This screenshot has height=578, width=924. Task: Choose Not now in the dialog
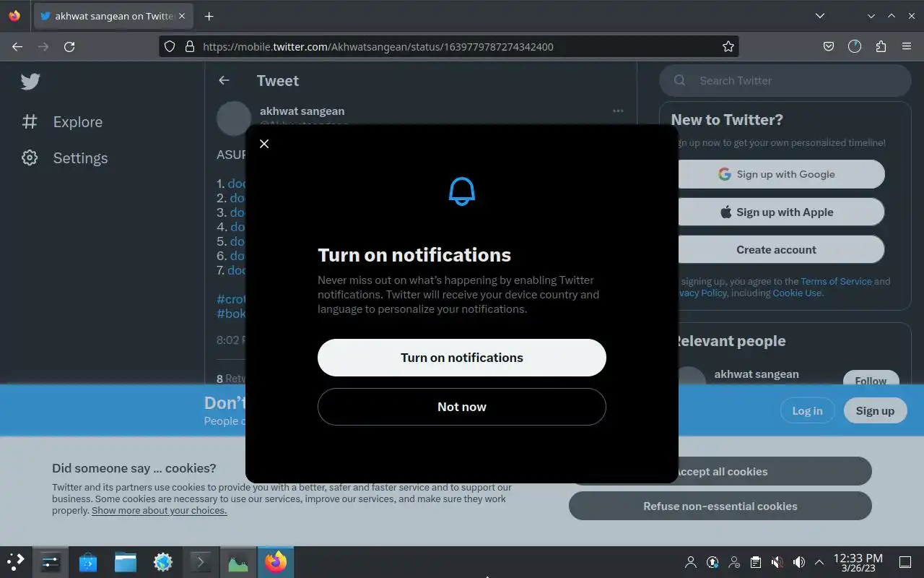[x=462, y=407]
